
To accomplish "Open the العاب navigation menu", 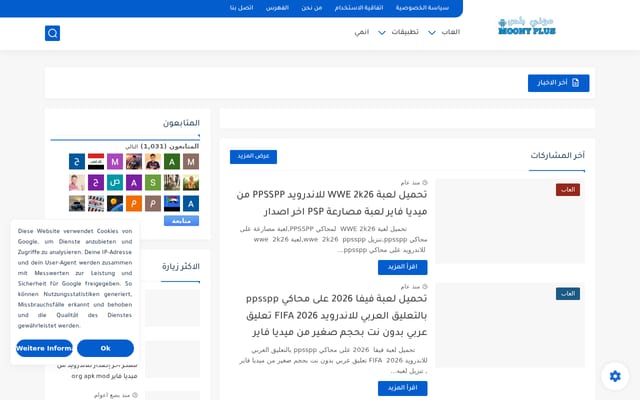I will pyautogui.click(x=451, y=32).
